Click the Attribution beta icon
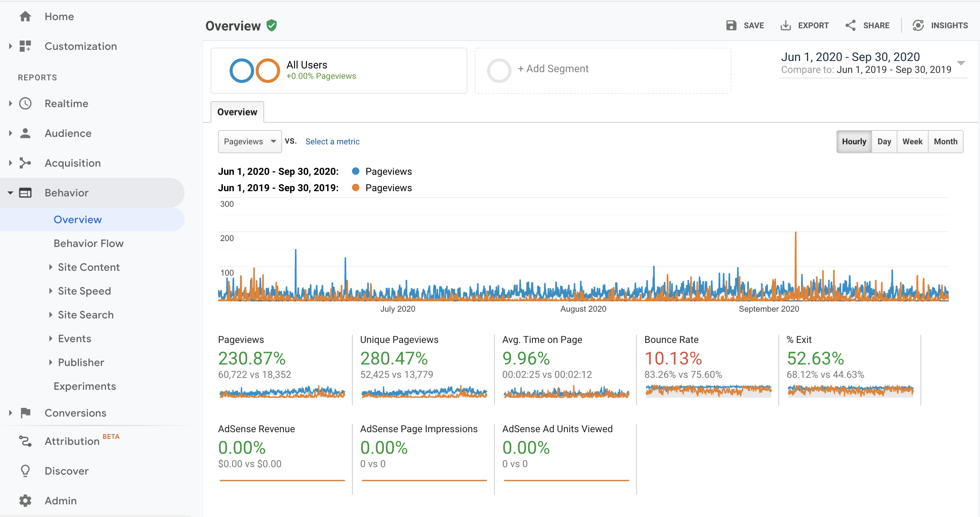980x517 pixels. point(25,441)
